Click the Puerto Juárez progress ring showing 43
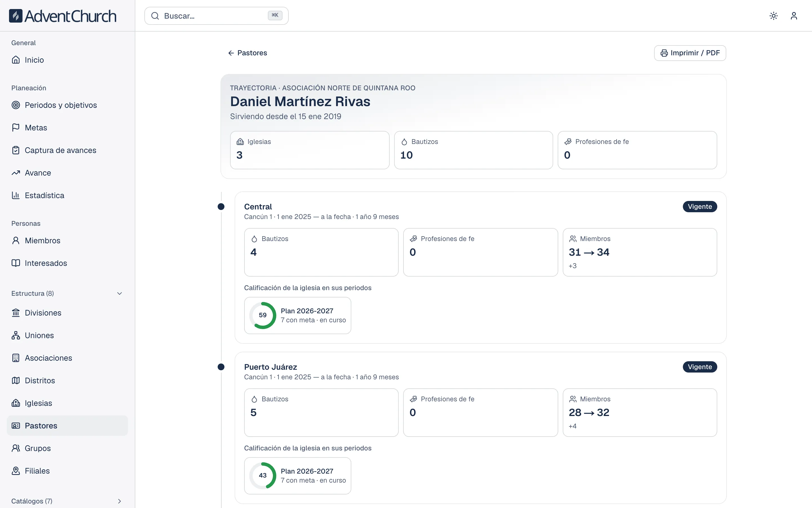The width and height of the screenshot is (812, 508). pyautogui.click(x=263, y=476)
